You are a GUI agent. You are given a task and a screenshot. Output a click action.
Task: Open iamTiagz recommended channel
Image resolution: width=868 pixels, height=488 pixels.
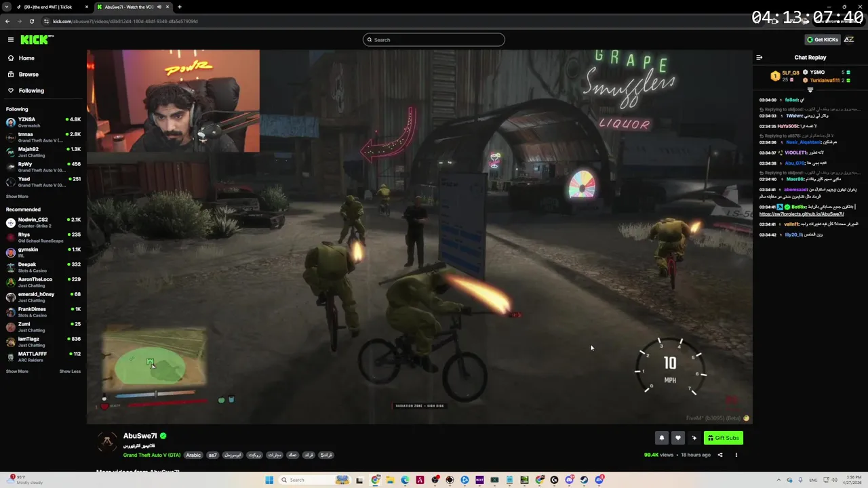[43, 342]
